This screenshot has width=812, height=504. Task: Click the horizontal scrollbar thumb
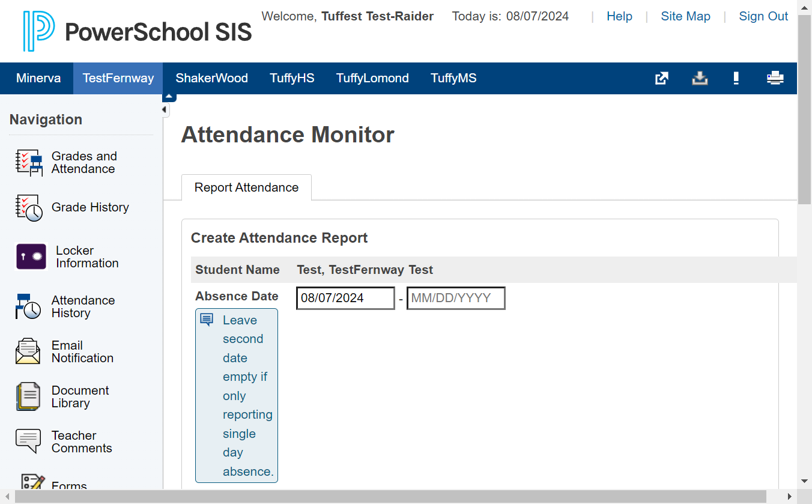390,497
